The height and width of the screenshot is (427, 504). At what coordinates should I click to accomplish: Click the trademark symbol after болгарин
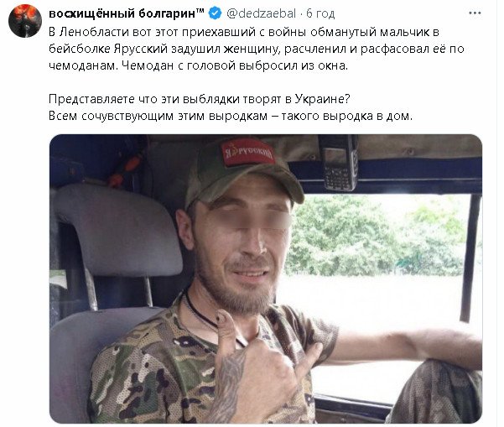click(200, 11)
